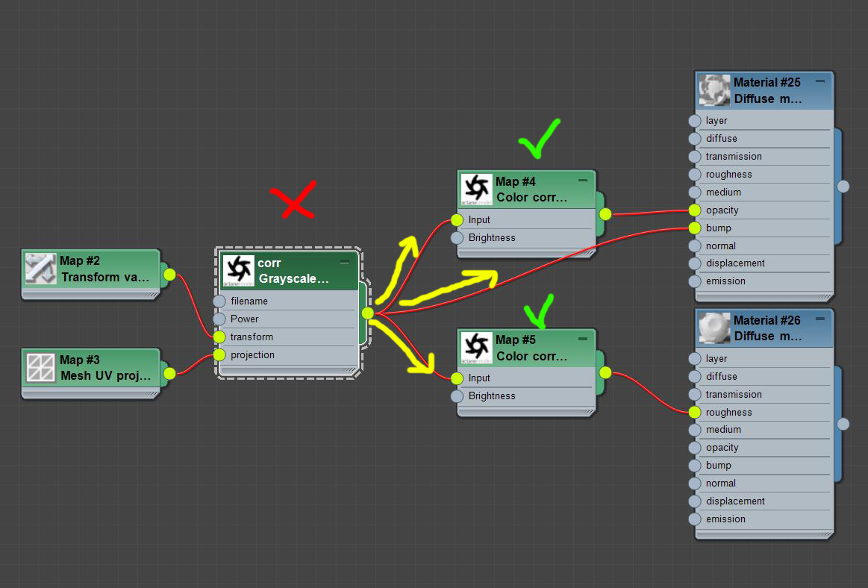Click the roughness input socket on Material #26
Viewport: 868px width, 588px height.
[695, 412]
